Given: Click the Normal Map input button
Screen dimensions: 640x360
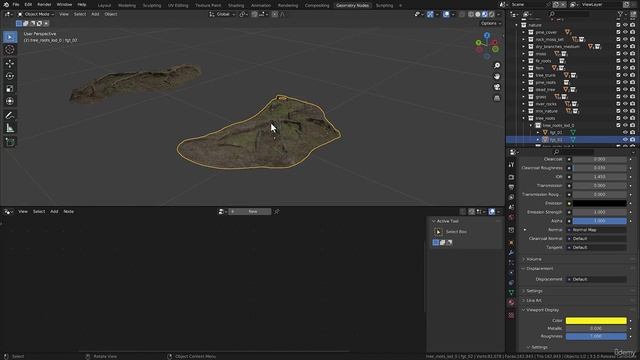Looking at the screenshot, I should click(x=596, y=230).
